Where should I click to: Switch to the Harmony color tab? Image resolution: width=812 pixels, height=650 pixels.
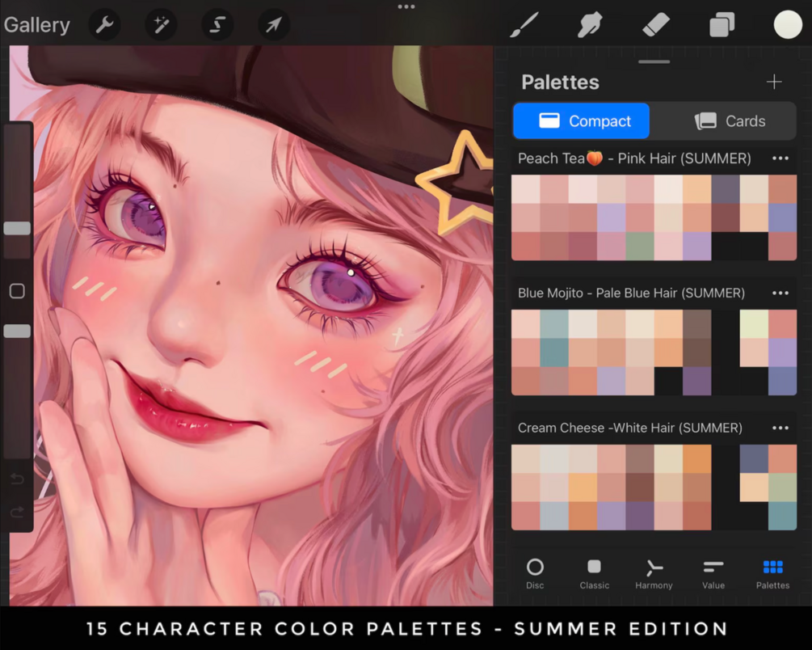[654, 574]
